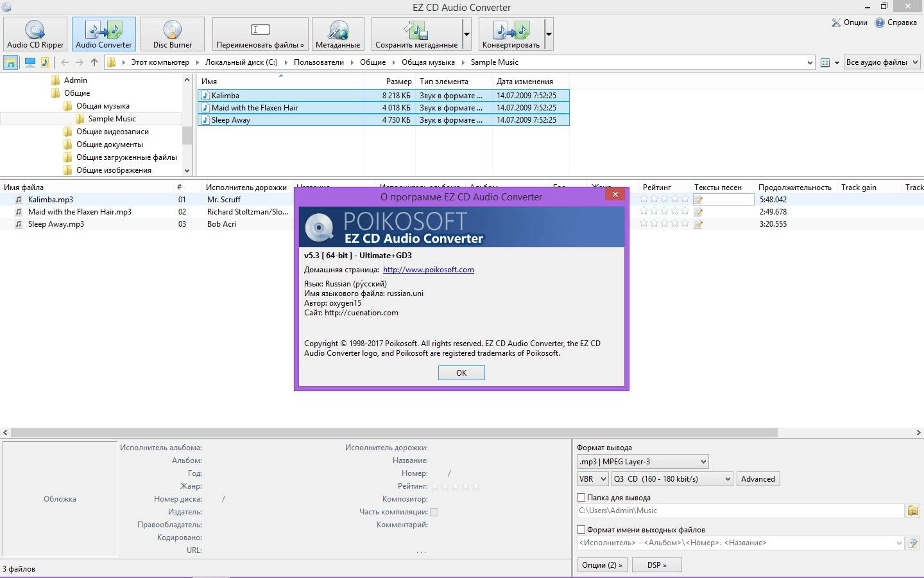Click the music library icon in navigation bar
924x578 pixels.
coord(45,62)
